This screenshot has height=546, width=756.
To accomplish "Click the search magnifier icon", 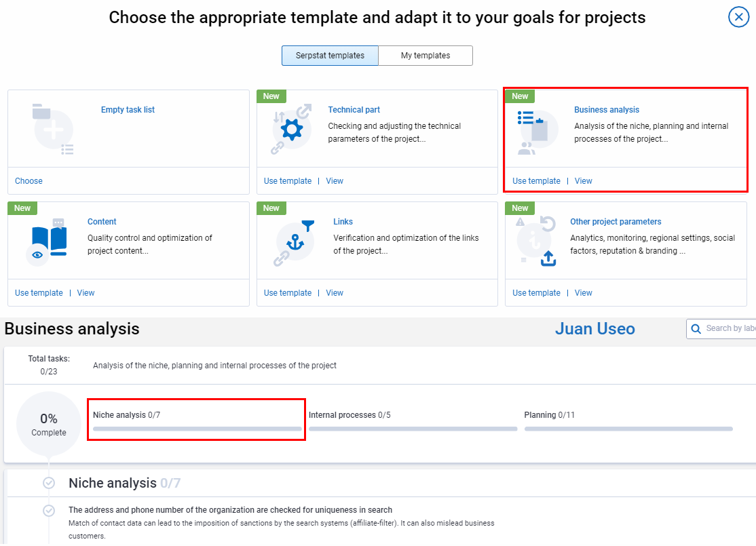I will click(696, 329).
